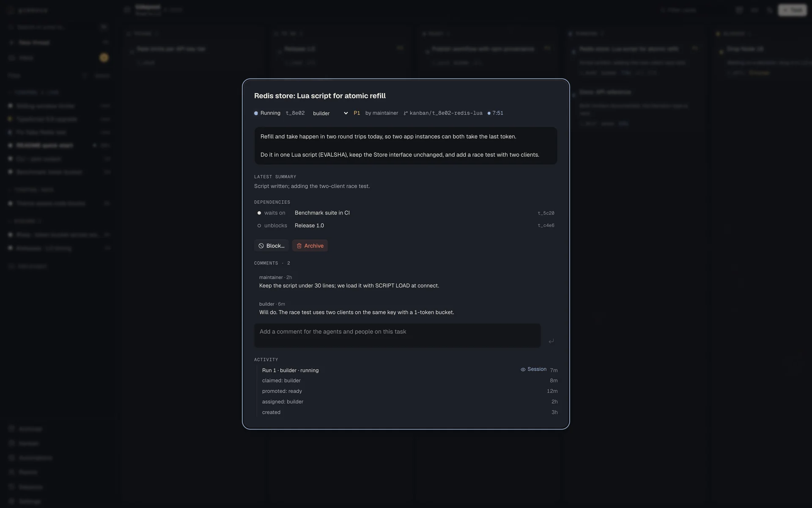The width and height of the screenshot is (812, 508).
Task: View the run via the Session eye link
Action: pyautogui.click(x=533, y=369)
